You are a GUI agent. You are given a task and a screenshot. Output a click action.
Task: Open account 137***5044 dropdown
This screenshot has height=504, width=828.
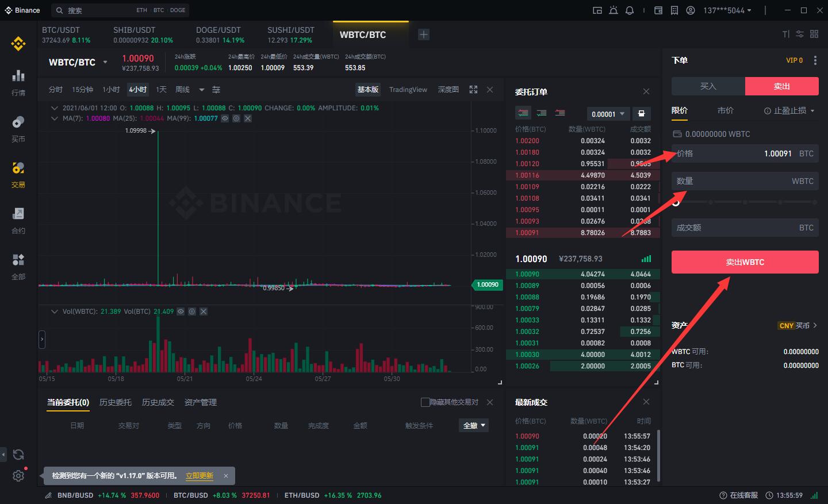pos(727,10)
